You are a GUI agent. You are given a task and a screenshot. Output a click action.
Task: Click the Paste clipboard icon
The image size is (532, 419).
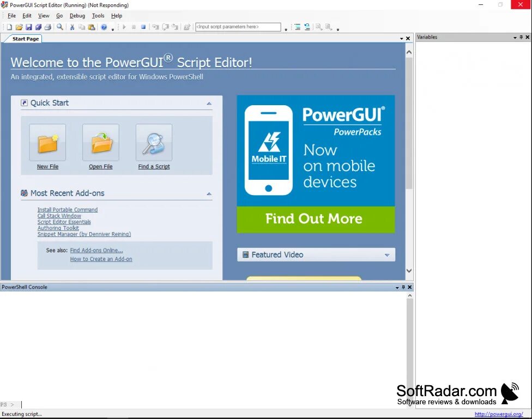(x=91, y=27)
